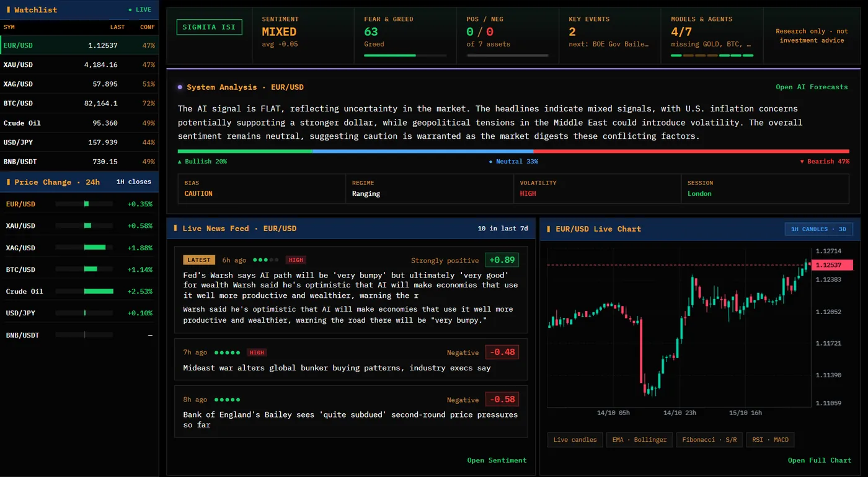Select XAG/USD in the Watchlist
The image size is (868, 477).
(79, 84)
